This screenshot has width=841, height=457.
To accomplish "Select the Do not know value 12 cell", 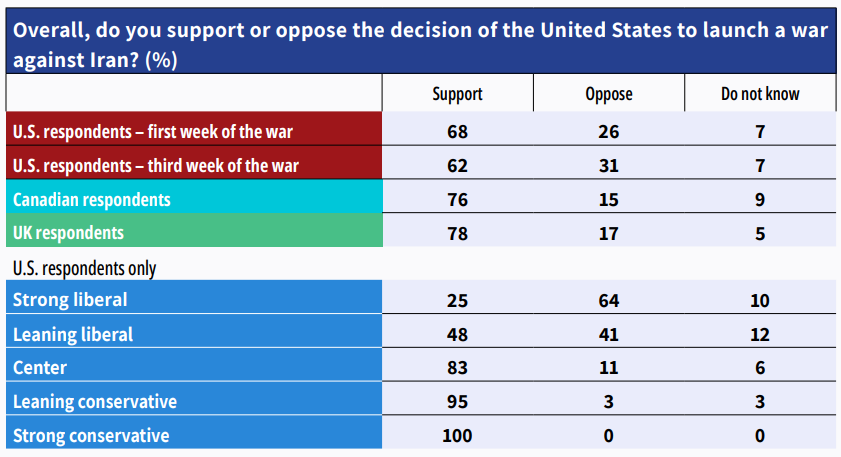I will (760, 334).
